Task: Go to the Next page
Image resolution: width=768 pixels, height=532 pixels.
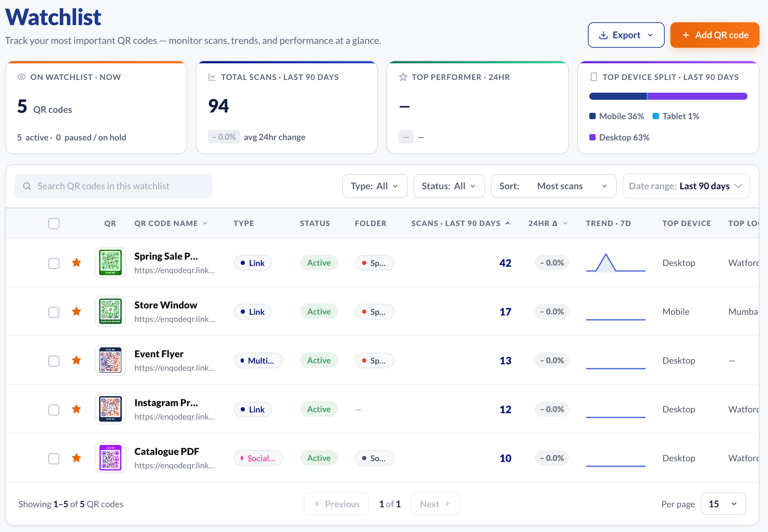Action: point(435,504)
